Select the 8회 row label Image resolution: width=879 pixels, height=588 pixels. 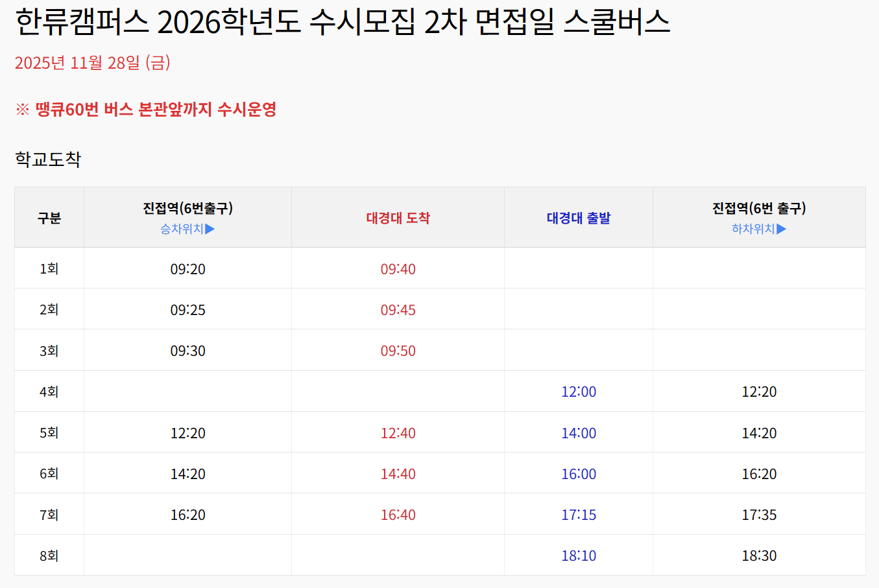coord(49,556)
